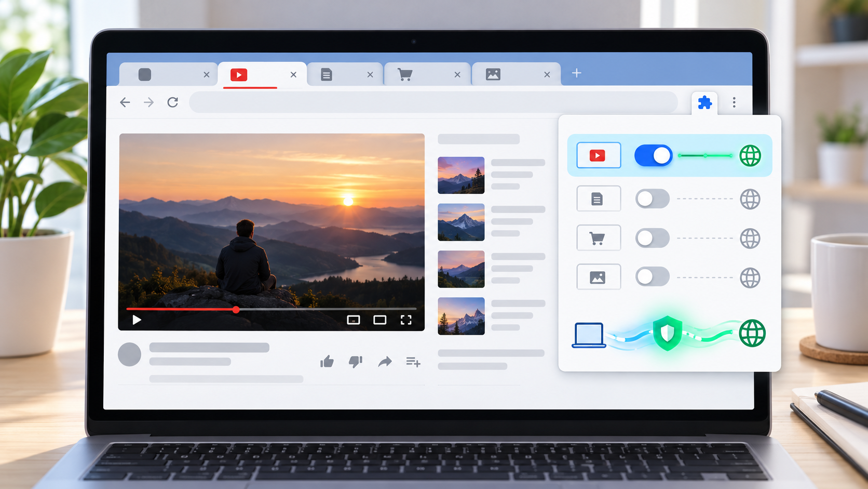
Task: Switch to the video tab
Action: pyautogui.click(x=262, y=75)
